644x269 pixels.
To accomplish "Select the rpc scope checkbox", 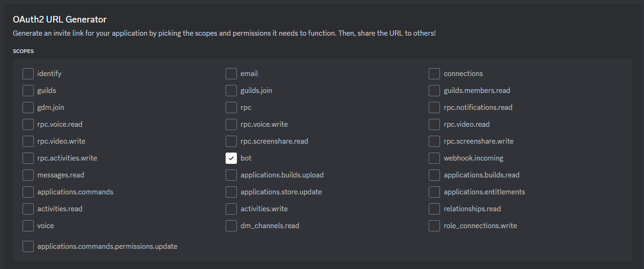I will point(231,108).
